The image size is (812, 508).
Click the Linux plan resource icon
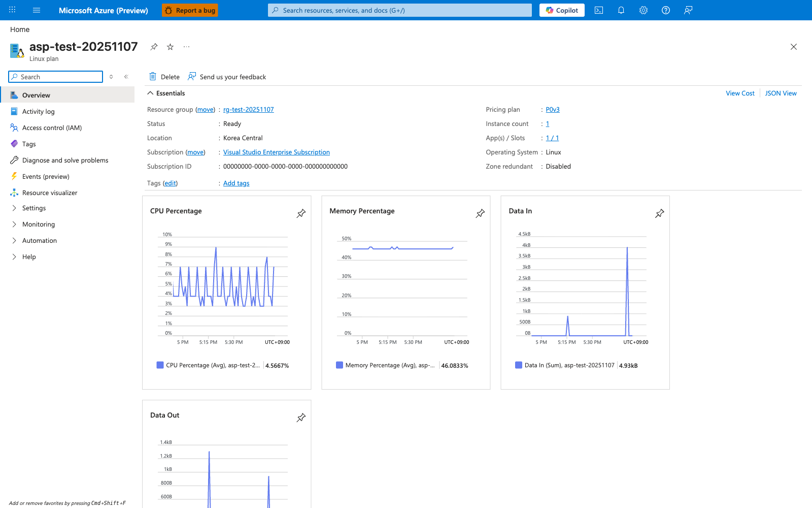pyautogui.click(x=17, y=51)
